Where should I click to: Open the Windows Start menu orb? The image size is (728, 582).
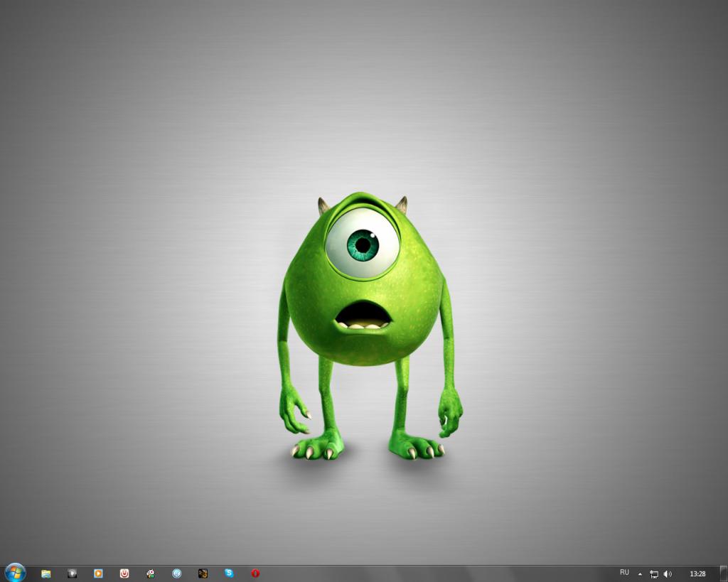click(15, 573)
